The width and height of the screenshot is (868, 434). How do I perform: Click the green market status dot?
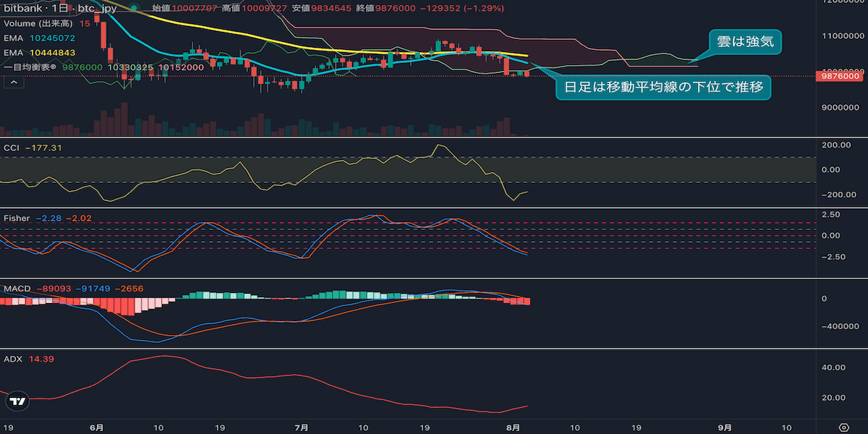[134, 8]
